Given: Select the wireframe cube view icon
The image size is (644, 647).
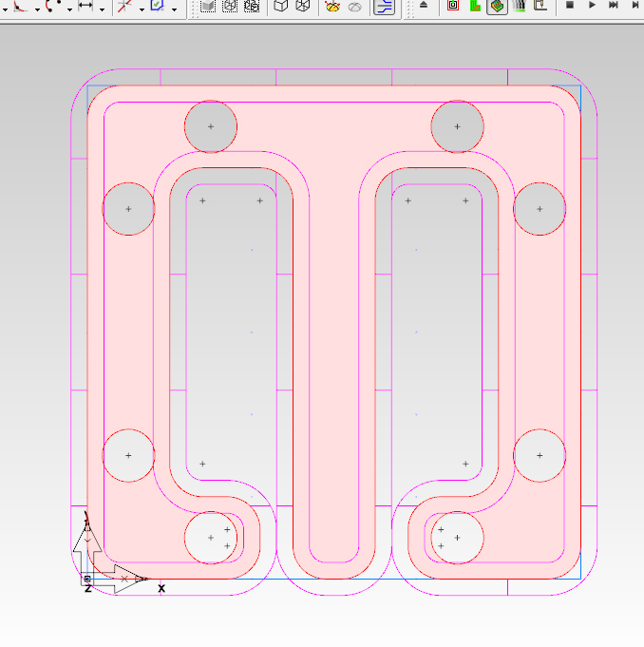Looking at the screenshot, I should 281,6.
